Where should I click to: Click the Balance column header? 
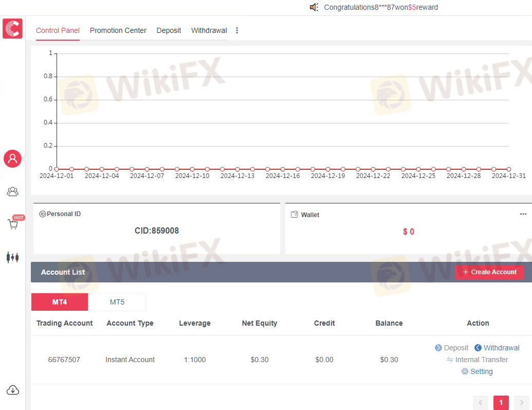coord(389,323)
